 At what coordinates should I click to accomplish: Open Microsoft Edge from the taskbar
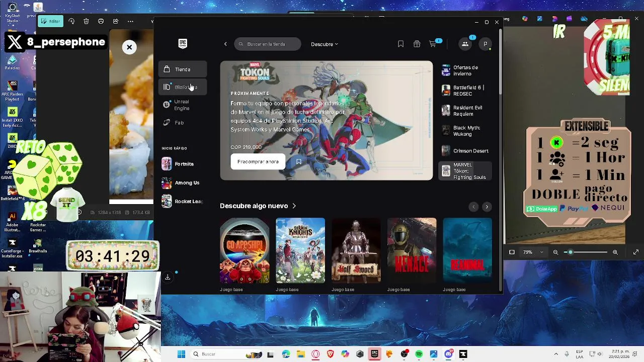tap(286, 354)
